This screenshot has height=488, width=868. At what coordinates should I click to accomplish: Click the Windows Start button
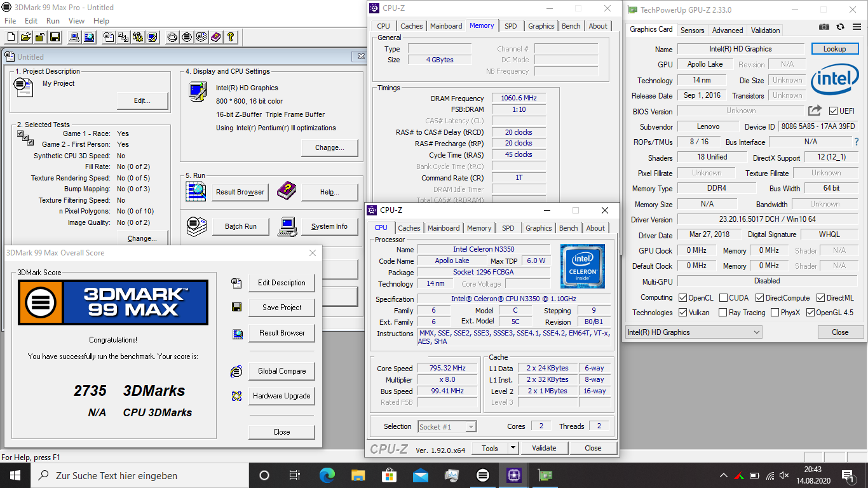coord(15,475)
